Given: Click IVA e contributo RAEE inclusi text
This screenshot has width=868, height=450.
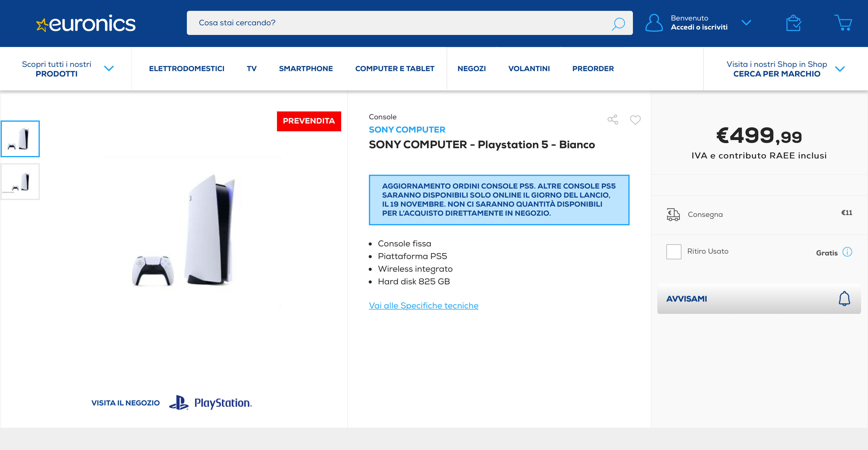Looking at the screenshot, I should 759,156.
